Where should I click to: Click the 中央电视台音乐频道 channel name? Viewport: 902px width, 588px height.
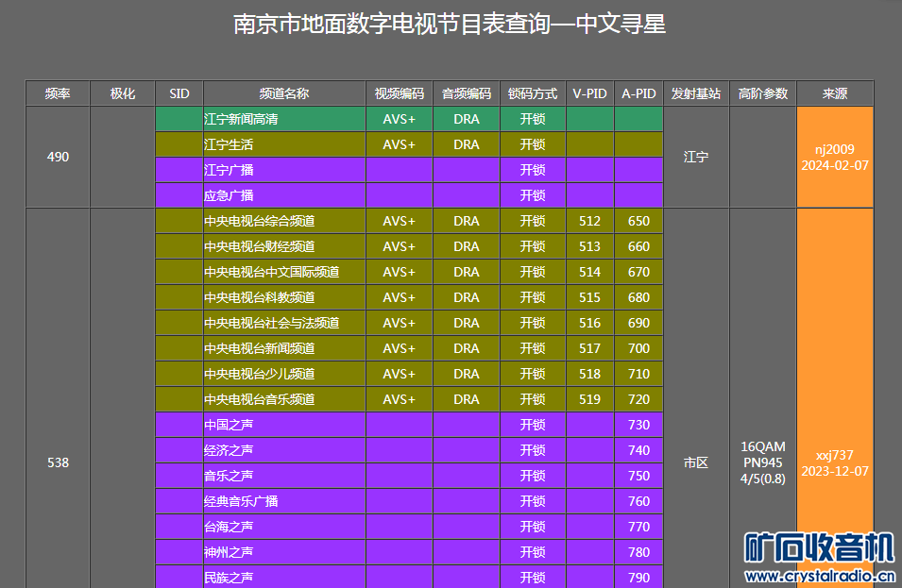[x=260, y=399]
